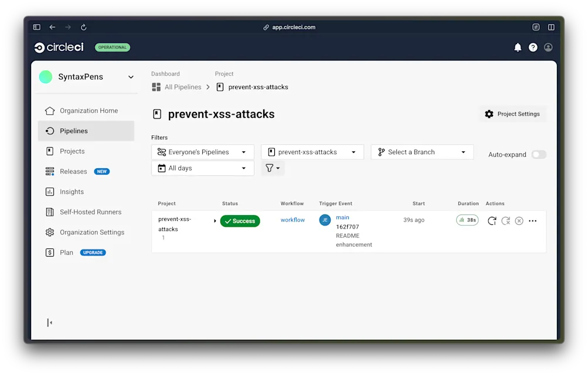Open the Everyone's Pipelines dropdown
Viewport: 588px width, 375px height.
[202, 151]
